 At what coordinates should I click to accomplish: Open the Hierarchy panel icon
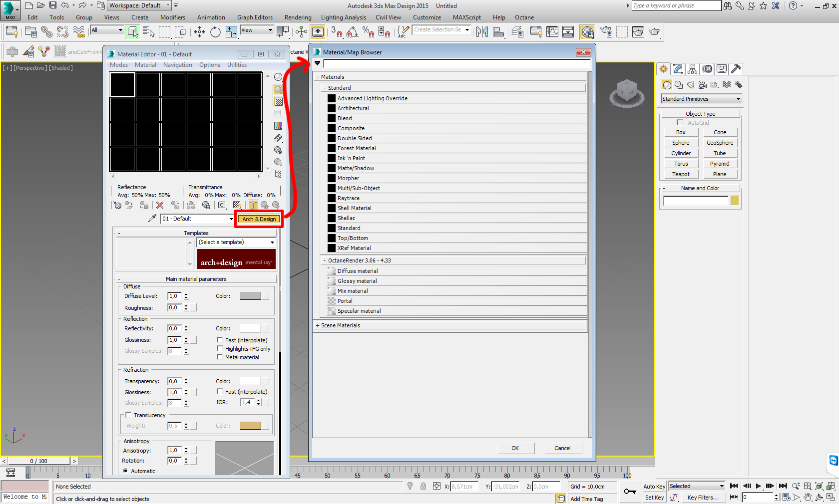point(692,69)
